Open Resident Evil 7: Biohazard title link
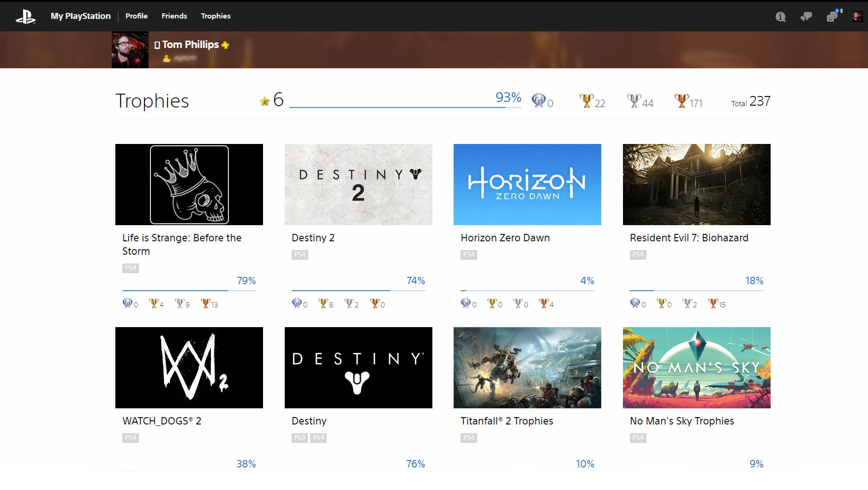This screenshot has height=490, width=868. pyautogui.click(x=689, y=238)
